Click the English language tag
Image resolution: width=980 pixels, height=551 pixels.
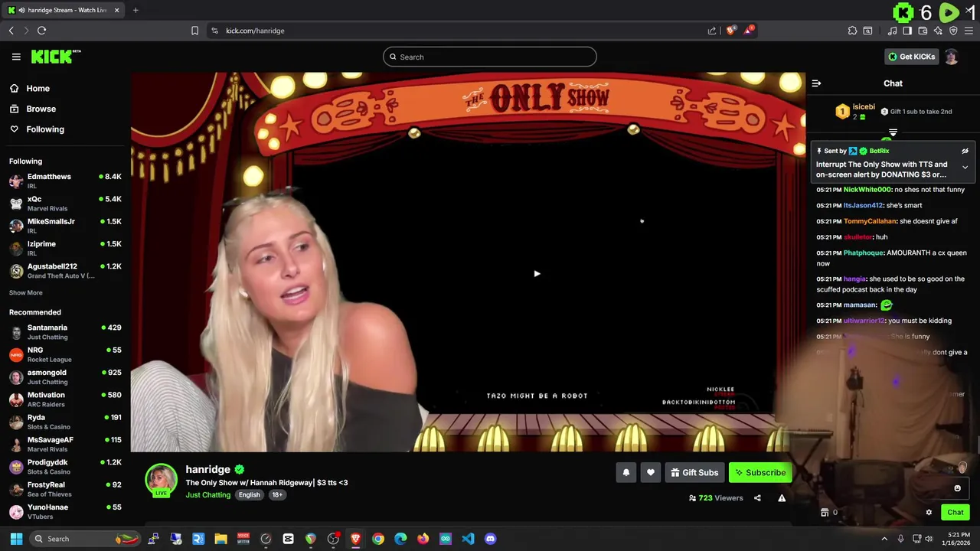249,495
